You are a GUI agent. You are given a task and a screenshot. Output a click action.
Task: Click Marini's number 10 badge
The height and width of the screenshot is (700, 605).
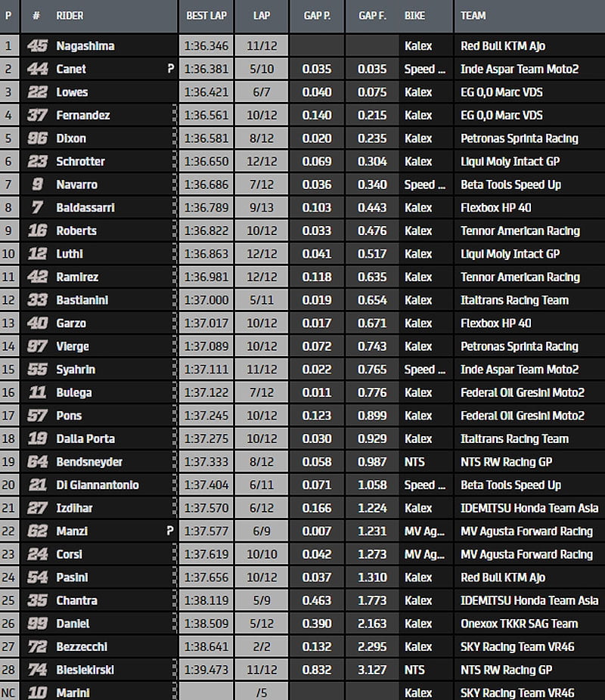click(36, 692)
